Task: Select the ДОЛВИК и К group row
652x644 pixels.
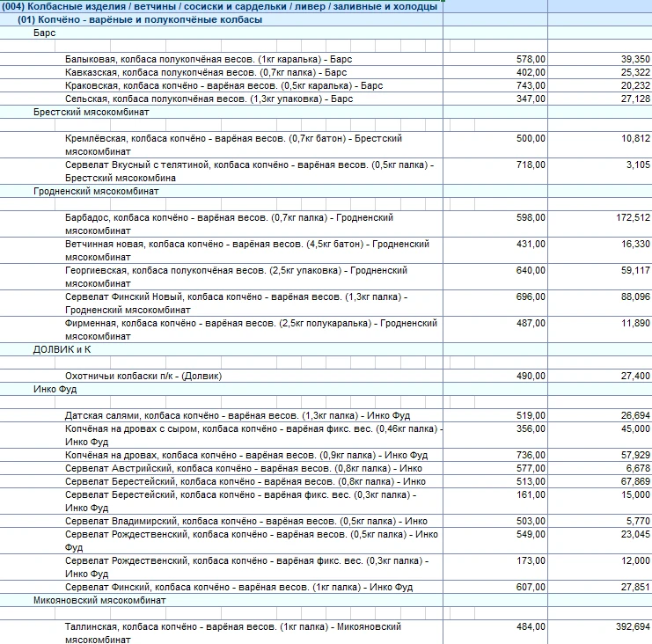Action: pyautogui.click(x=62, y=349)
